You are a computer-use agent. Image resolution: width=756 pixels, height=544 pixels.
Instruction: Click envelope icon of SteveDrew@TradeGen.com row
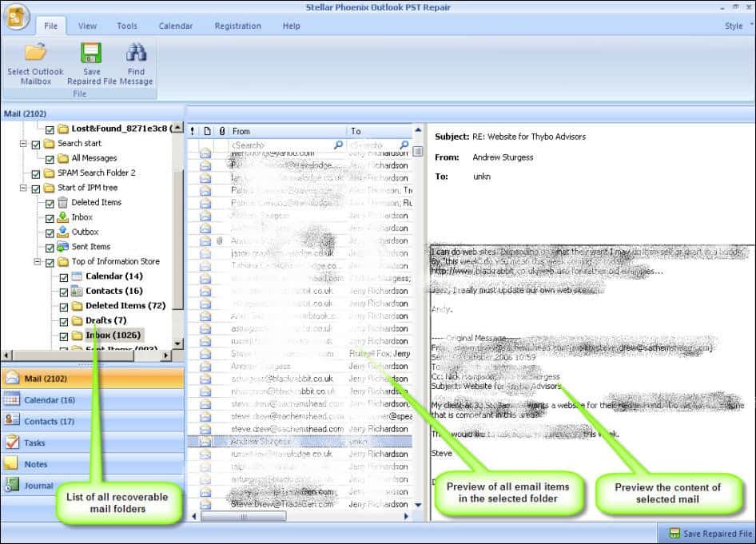tap(205, 505)
